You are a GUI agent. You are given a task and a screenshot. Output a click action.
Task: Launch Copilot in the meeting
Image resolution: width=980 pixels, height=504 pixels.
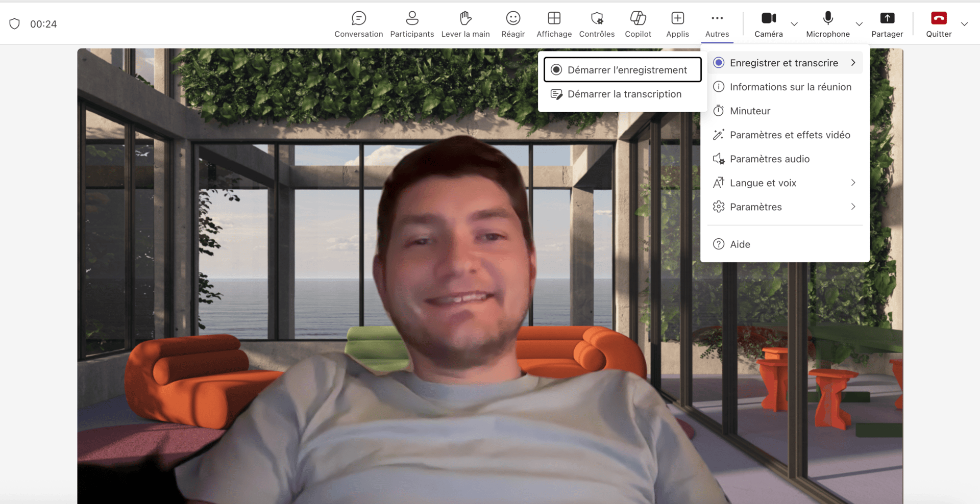(x=638, y=24)
